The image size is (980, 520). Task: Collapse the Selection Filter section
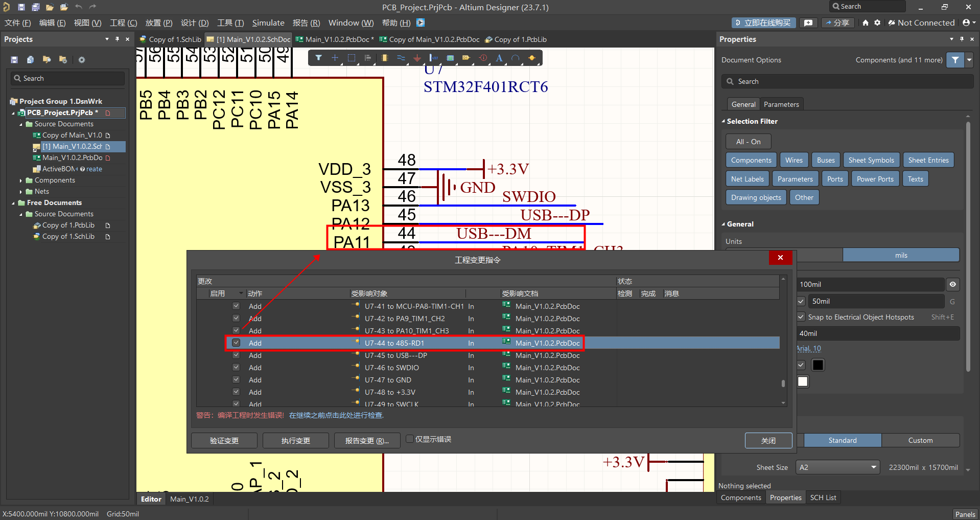point(723,121)
